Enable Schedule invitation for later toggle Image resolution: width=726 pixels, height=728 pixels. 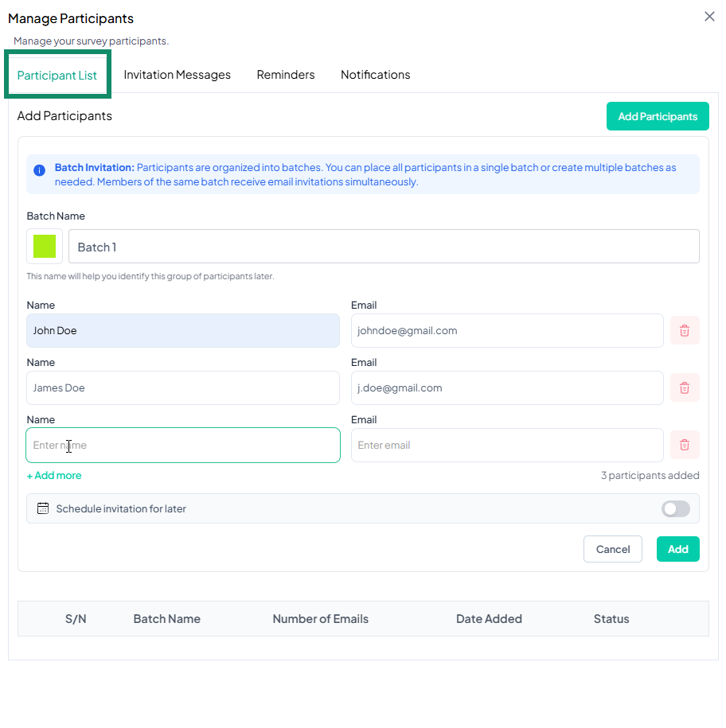click(675, 508)
